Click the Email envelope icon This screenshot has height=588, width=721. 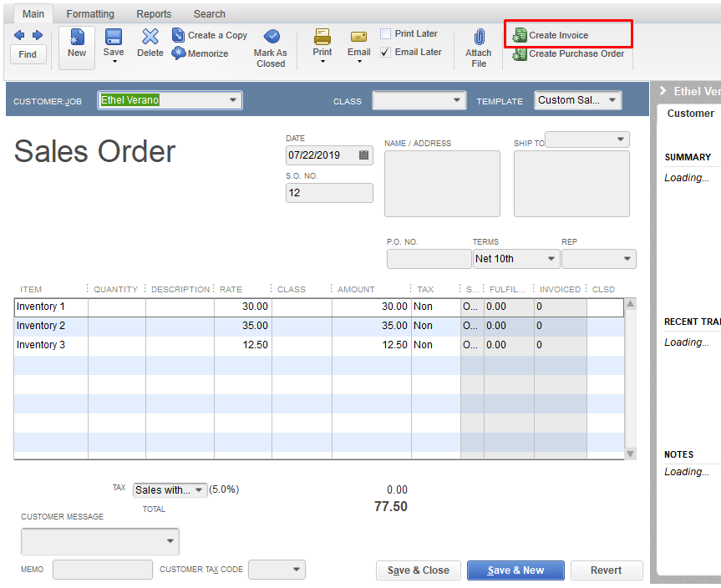(x=358, y=37)
